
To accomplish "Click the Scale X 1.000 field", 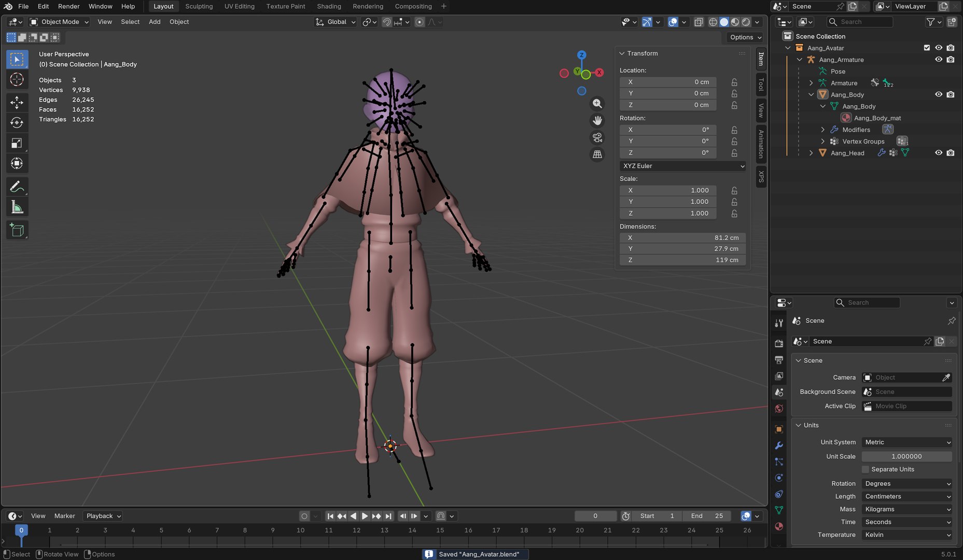I will 668,190.
